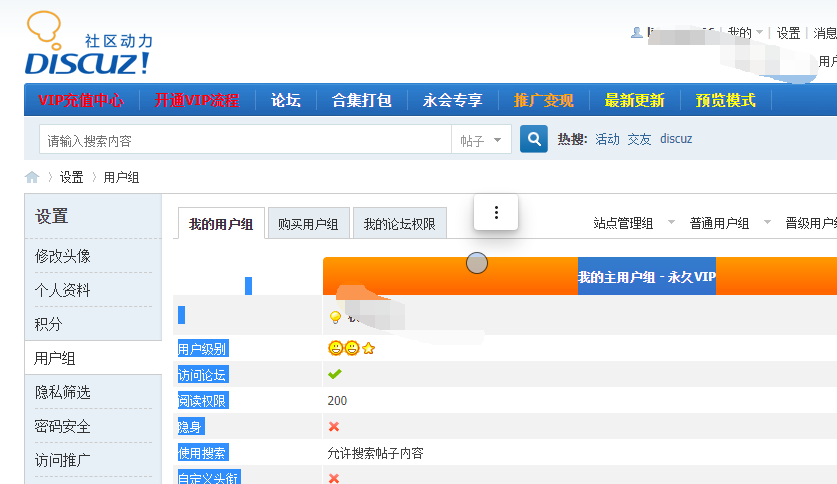The width and height of the screenshot is (837, 484).
Task: Click the 隐身 row label
Action: 191,427
